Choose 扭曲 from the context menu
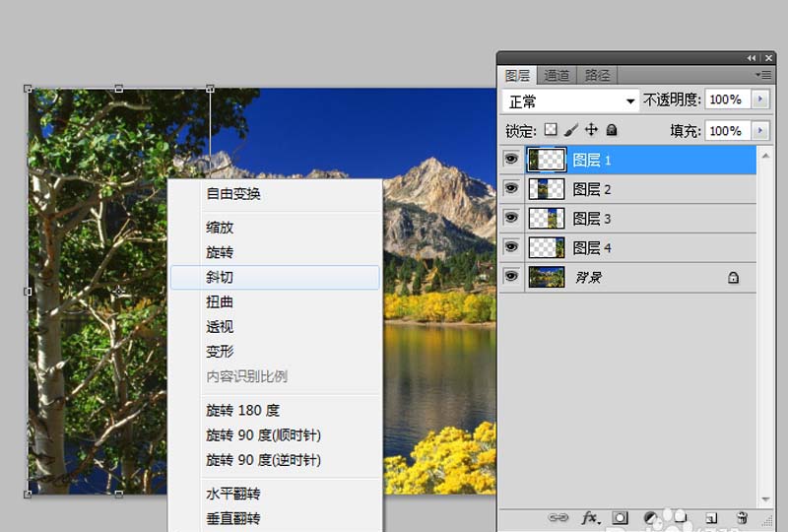This screenshot has height=532, width=788. (275, 301)
